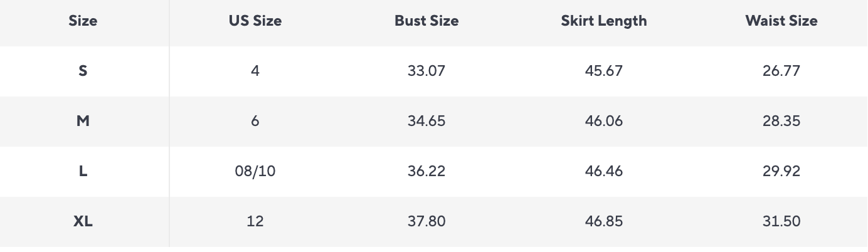Select the Bust Size header
Screen dimensions: 868x252
point(426,21)
